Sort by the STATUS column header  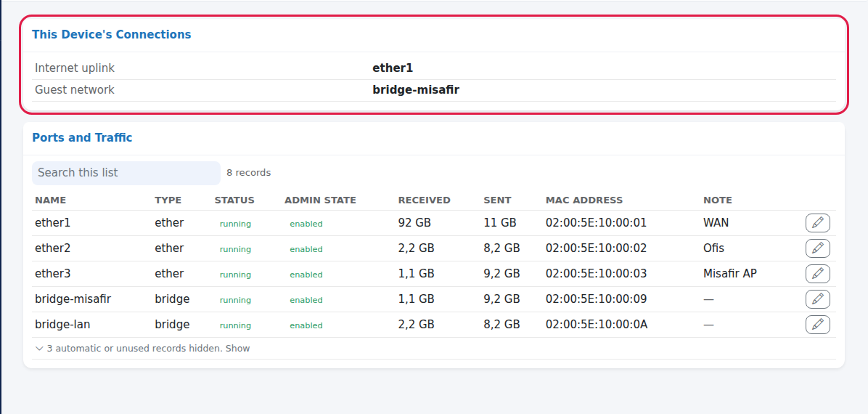(234, 200)
